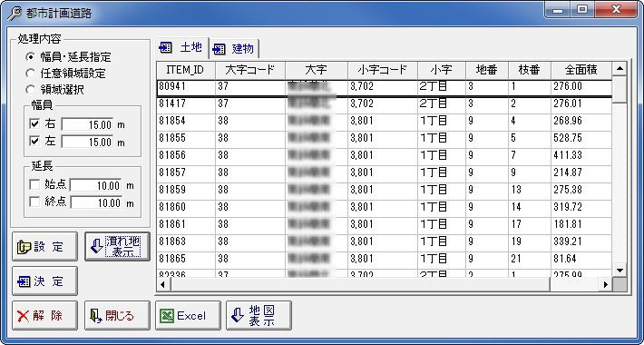Export the table with Excel button
644x345 pixels.
click(188, 316)
